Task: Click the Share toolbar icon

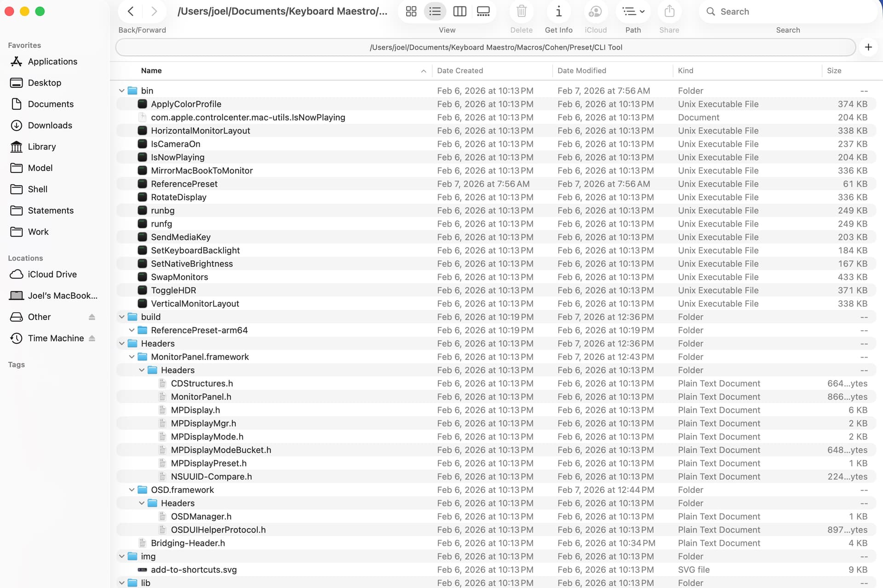Action: point(669,11)
